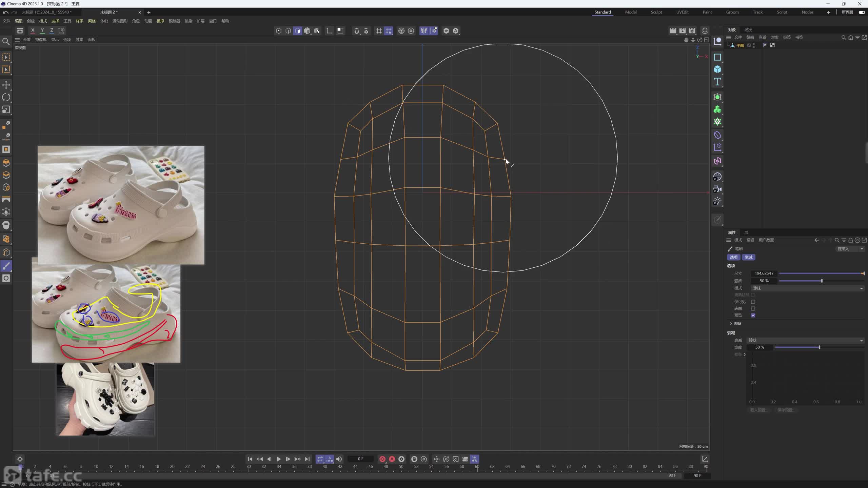Open the 运动图形 menu
This screenshot has height=488, width=868.
tap(120, 21)
